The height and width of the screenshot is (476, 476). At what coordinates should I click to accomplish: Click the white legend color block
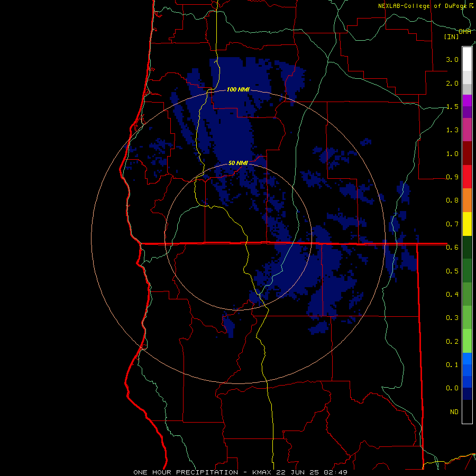(x=467, y=59)
